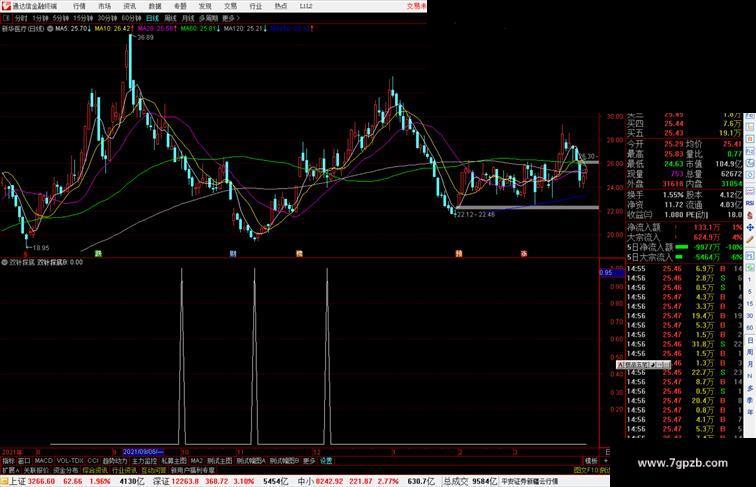
Task: Select the pencil drawing tool icon
Action: coord(750,239)
